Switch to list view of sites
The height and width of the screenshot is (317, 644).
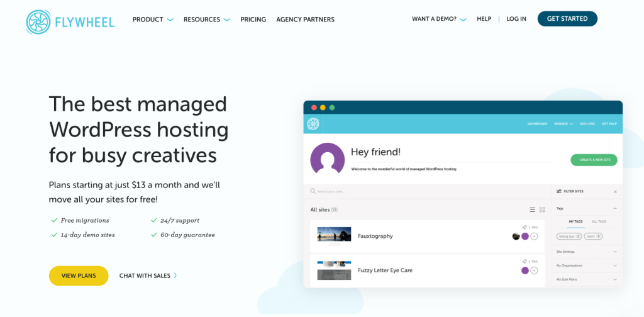tap(532, 210)
